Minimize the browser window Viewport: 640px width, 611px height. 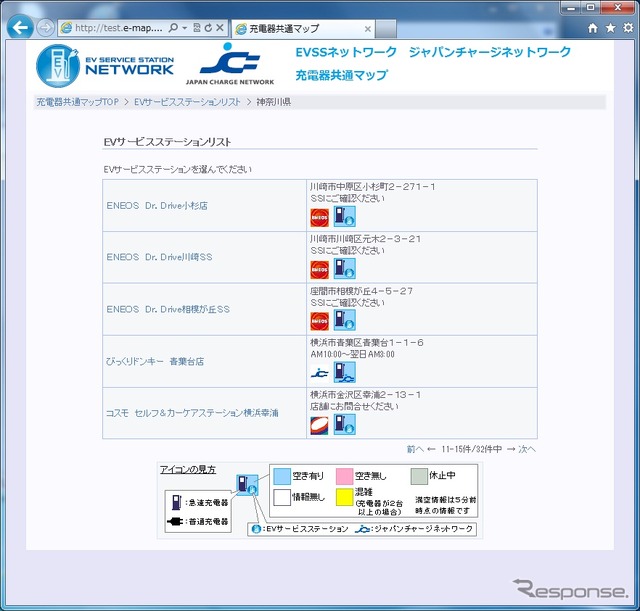pyautogui.click(x=571, y=7)
